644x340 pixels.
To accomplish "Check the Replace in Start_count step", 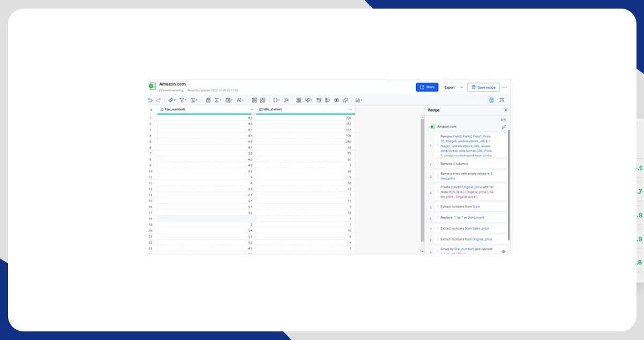I will click(x=438, y=217).
